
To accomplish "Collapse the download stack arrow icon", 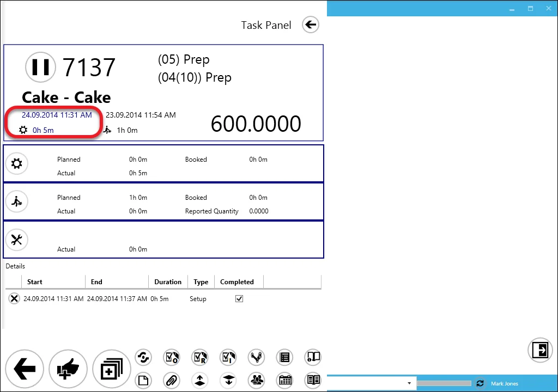I will coord(228,380).
